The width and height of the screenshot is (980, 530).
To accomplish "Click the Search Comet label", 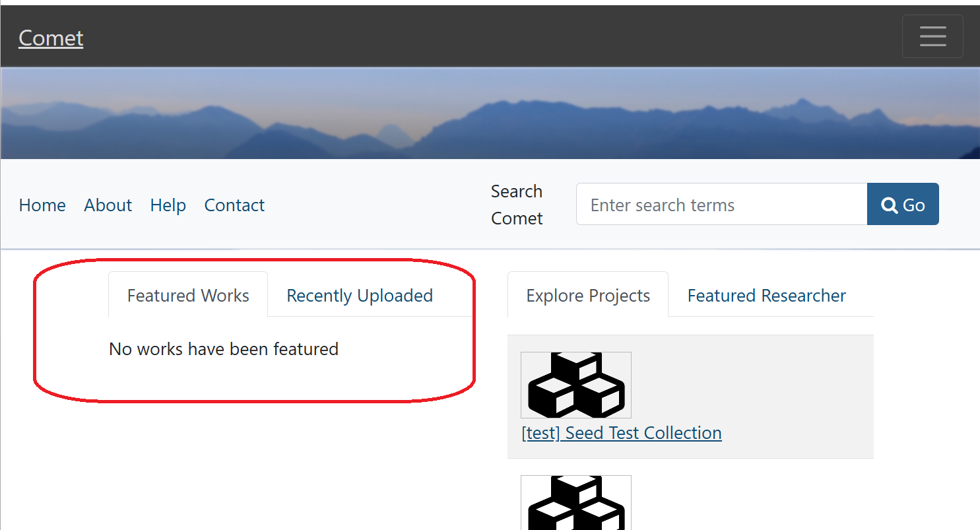I will click(517, 205).
